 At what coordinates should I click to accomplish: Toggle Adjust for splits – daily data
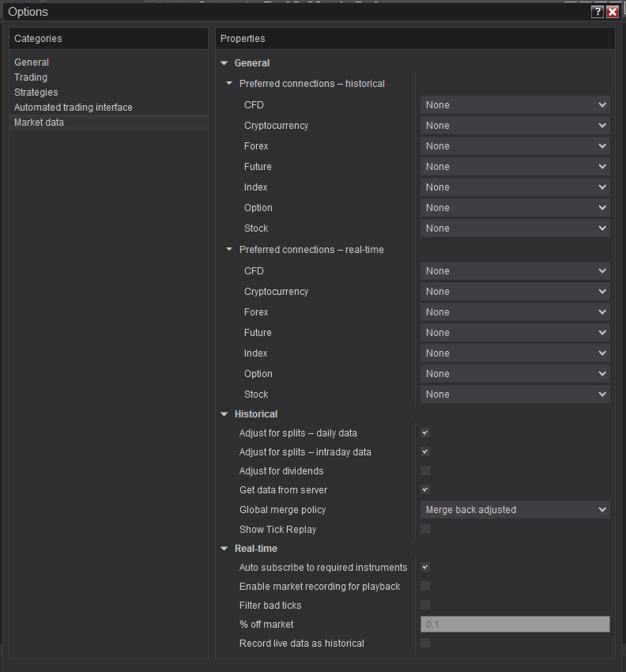click(425, 433)
